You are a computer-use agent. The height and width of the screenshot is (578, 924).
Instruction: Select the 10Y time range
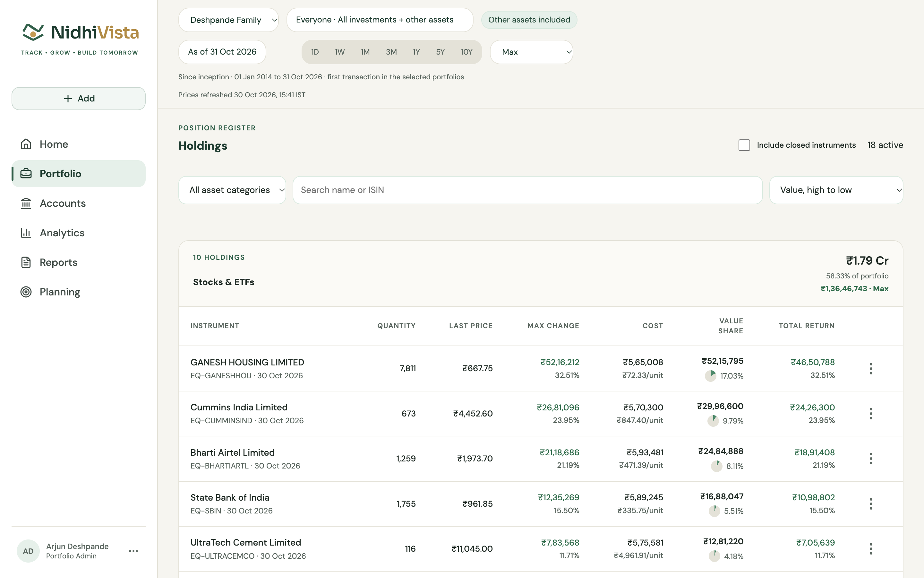pos(466,52)
